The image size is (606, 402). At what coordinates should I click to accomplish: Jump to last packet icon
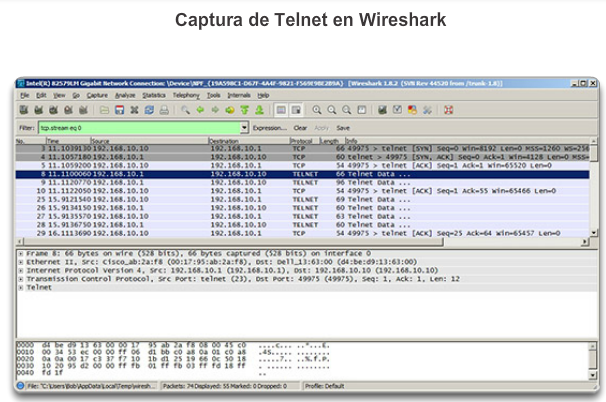click(x=259, y=110)
